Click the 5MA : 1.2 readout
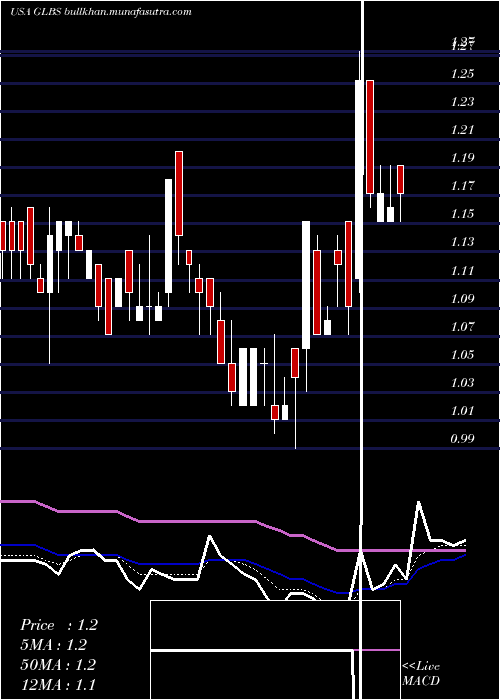The width and height of the screenshot is (500, 700). pyautogui.click(x=54, y=645)
